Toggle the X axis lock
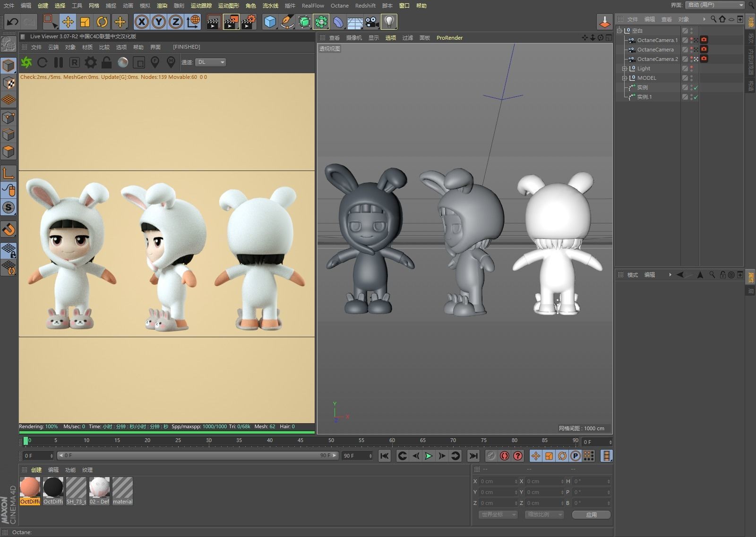This screenshot has height=537, width=756. [141, 22]
